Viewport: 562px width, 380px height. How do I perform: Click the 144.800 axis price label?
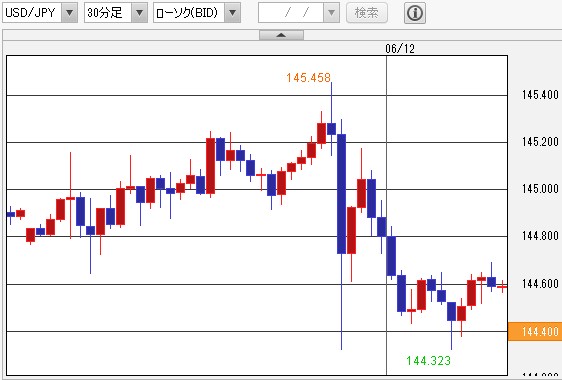pyautogui.click(x=540, y=236)
